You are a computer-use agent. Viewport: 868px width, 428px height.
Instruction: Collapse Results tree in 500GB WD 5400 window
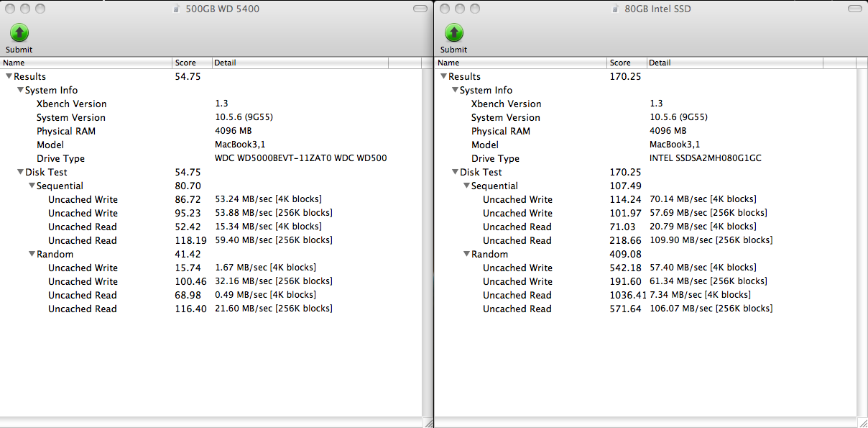(9, 76)
